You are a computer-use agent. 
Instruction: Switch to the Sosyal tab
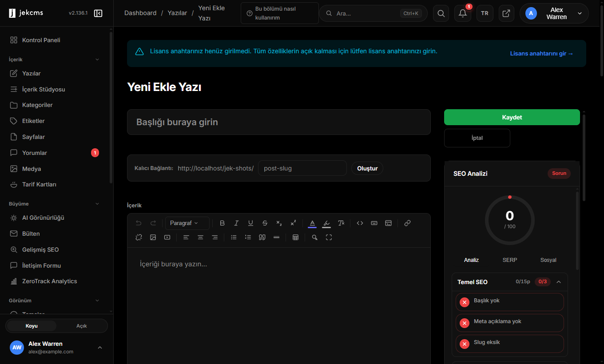(x=548, y=260)
